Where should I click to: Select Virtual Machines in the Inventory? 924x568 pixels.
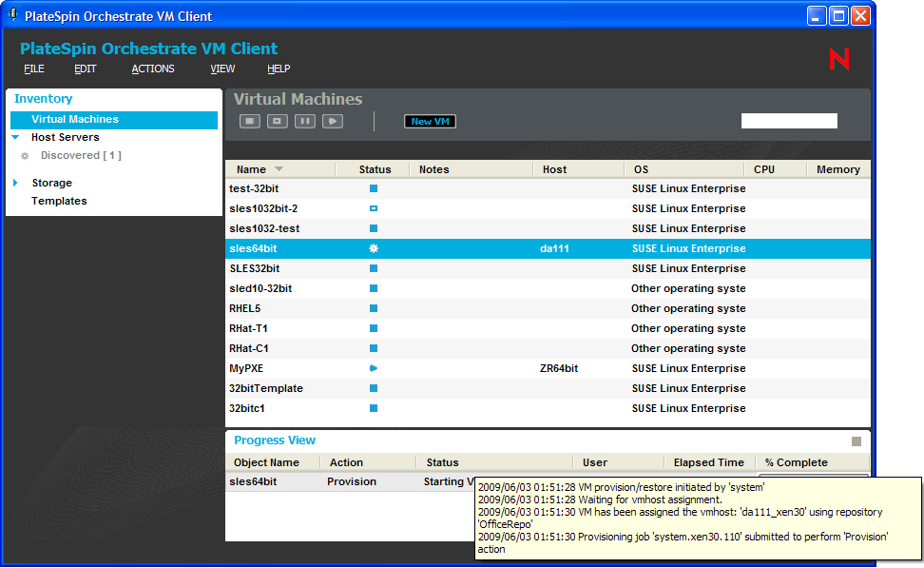click(x=114, y=120)
